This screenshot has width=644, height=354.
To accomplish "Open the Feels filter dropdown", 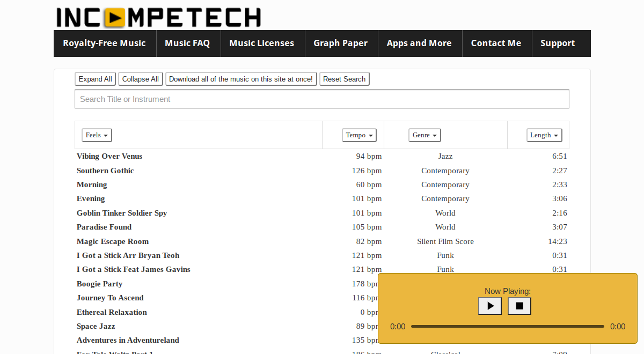I will coord(97,135).
